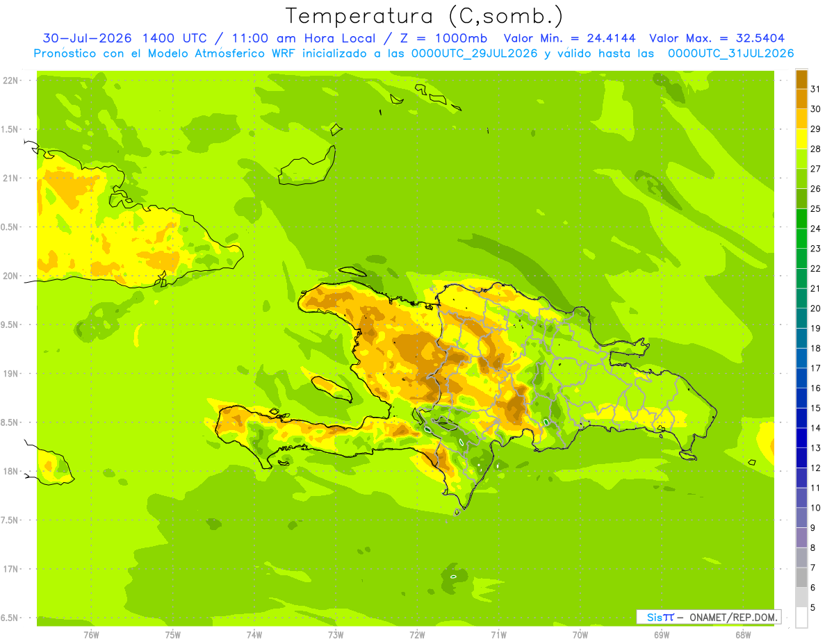Image resolution: width=834 pixels, height=644 pixels.
Task: Click the 72W longitude axis label
Action: 417,634
